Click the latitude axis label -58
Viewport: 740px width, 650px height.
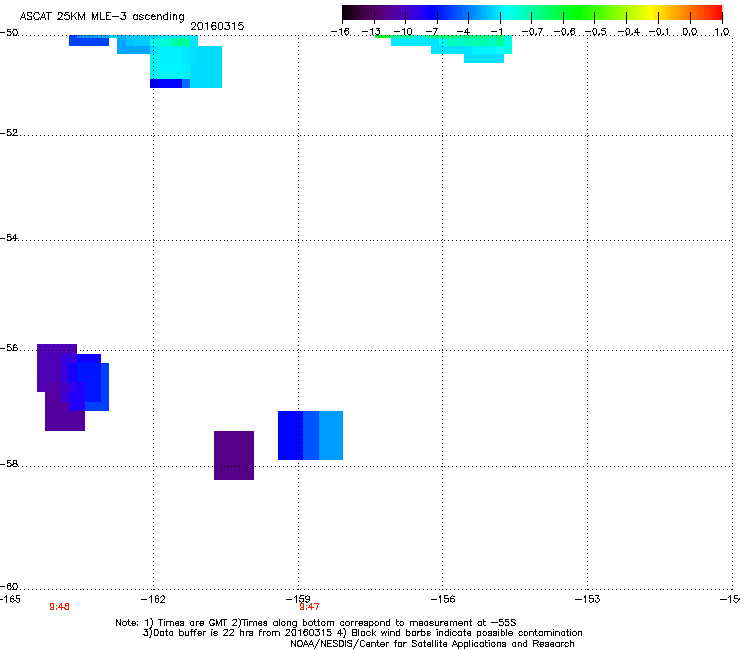[x=9, y=464]
